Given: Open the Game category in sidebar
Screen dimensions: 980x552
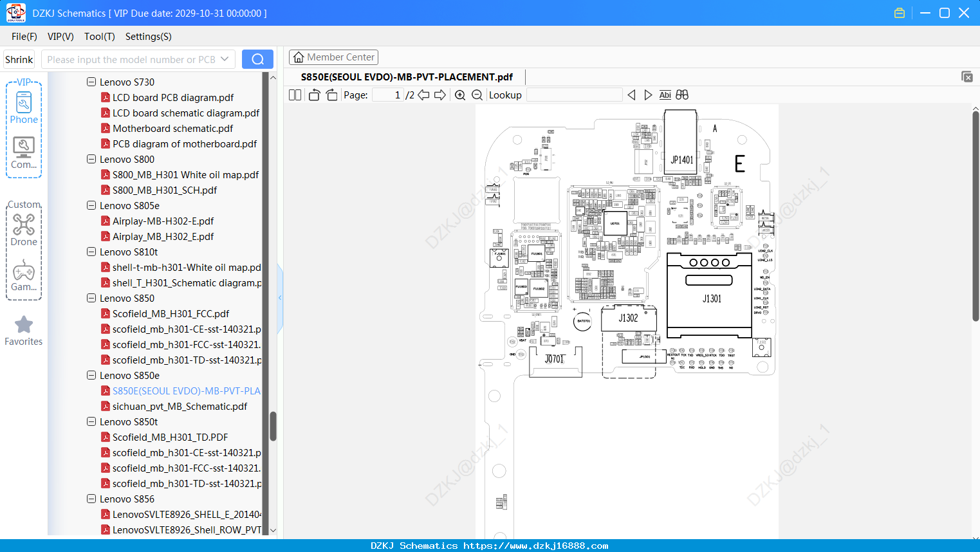Looking at the screenshot, I should (x=24, y=275).
